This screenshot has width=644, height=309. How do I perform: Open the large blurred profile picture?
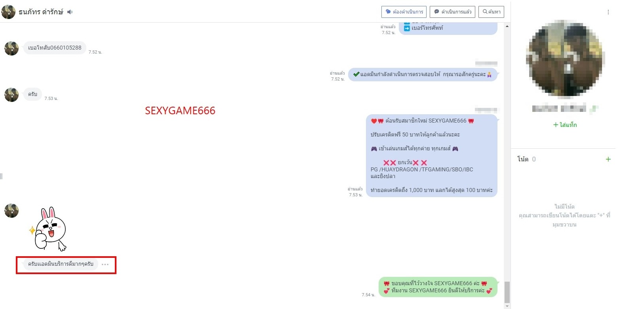(565, 59)
